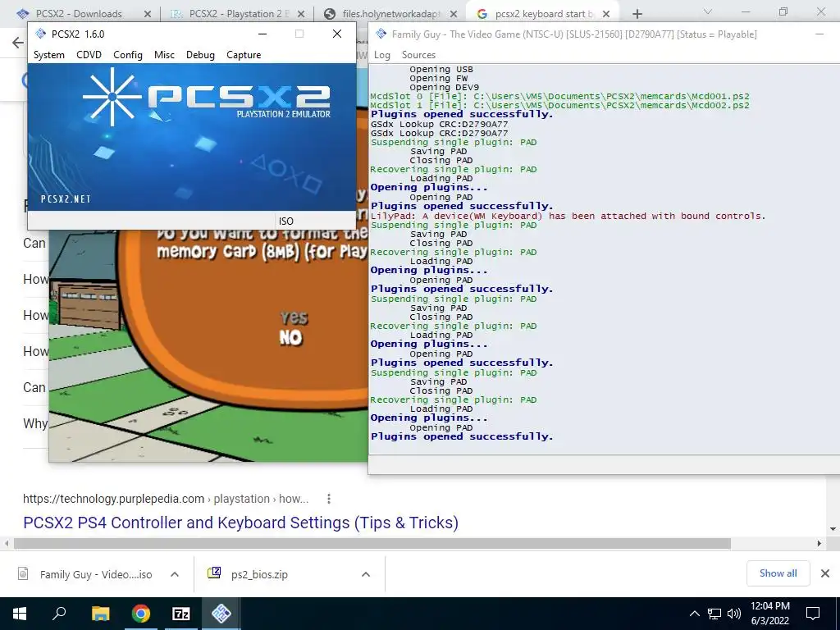This screenshot has width=840, height=630.
Task: Open the Sources menu in console window
Action: pos(418,55)
